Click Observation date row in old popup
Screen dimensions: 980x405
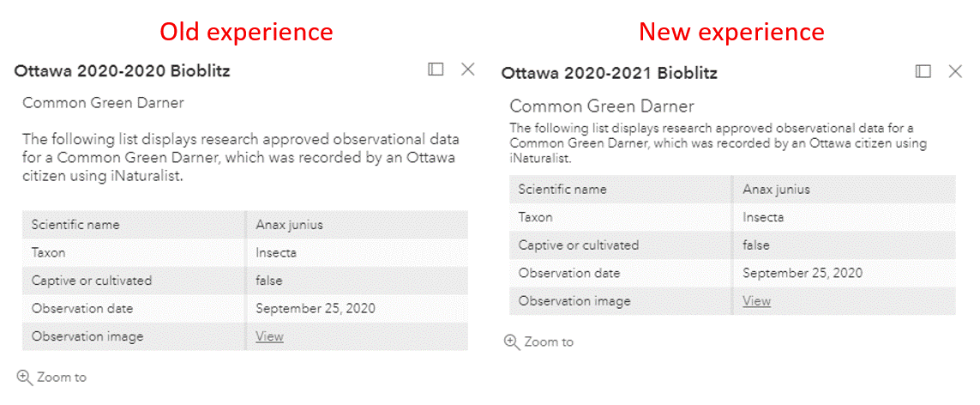[x=82, y=309]
